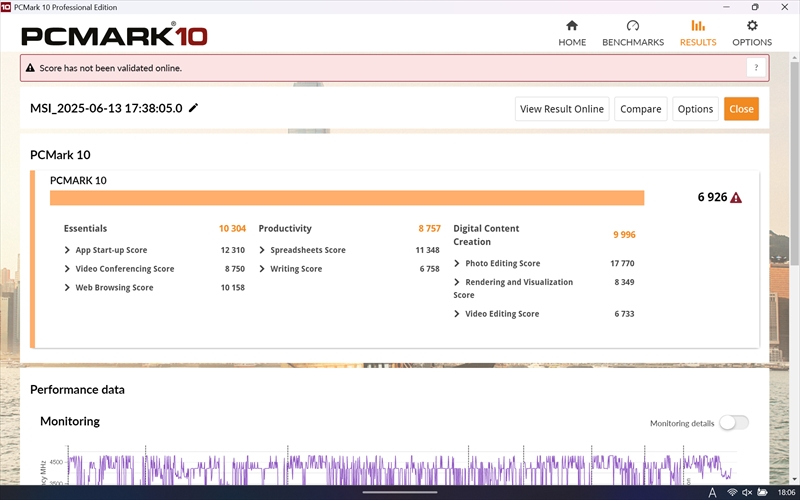Click the PCMark 10 title bar app icon
The image size is (800, 500).
click(6, 7)
